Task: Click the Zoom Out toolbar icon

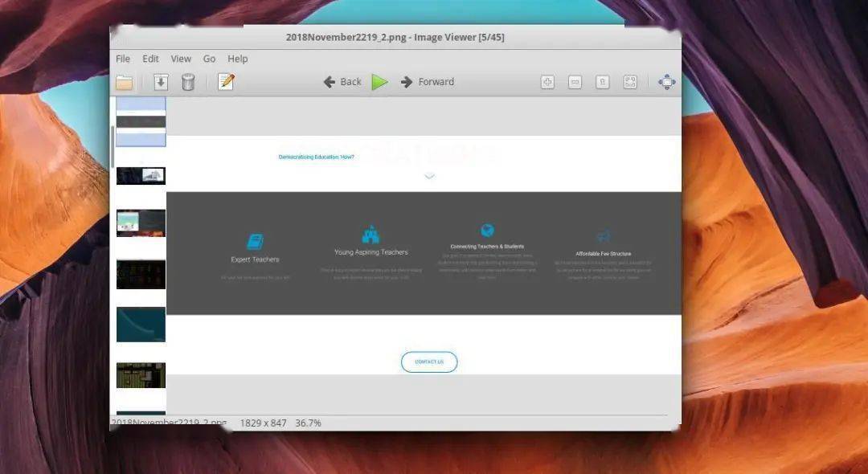Action: (x=575, y=82)
